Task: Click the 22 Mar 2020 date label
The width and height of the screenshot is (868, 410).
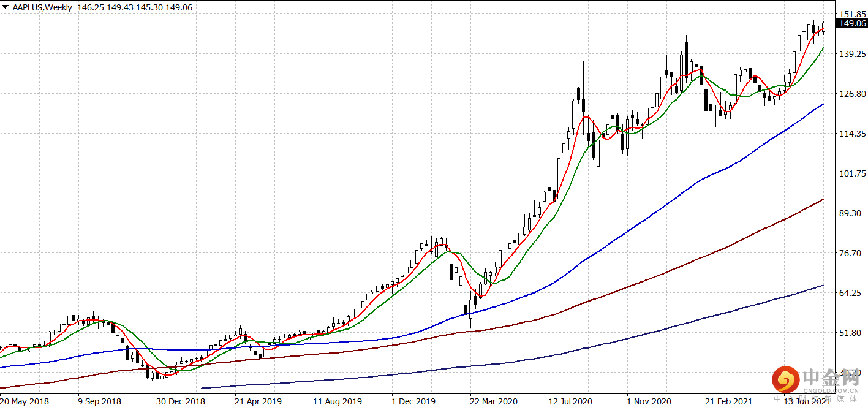Action: point(494,401)
